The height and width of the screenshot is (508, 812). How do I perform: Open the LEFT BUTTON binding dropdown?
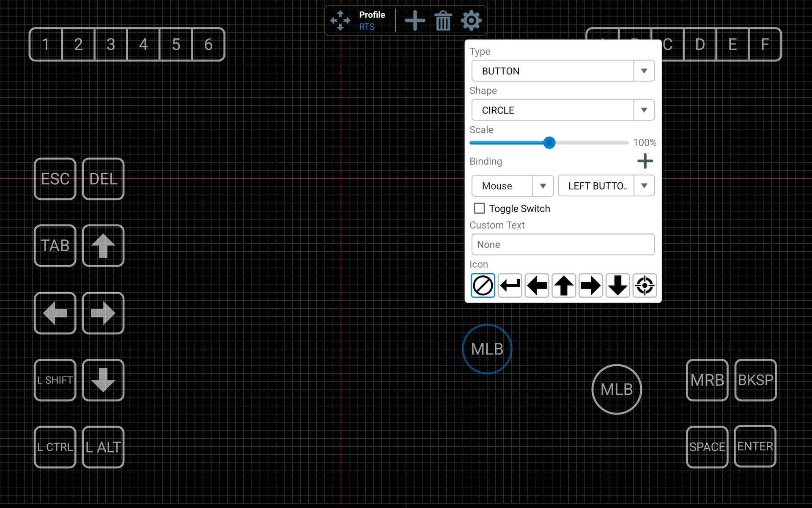click(606, 186)
